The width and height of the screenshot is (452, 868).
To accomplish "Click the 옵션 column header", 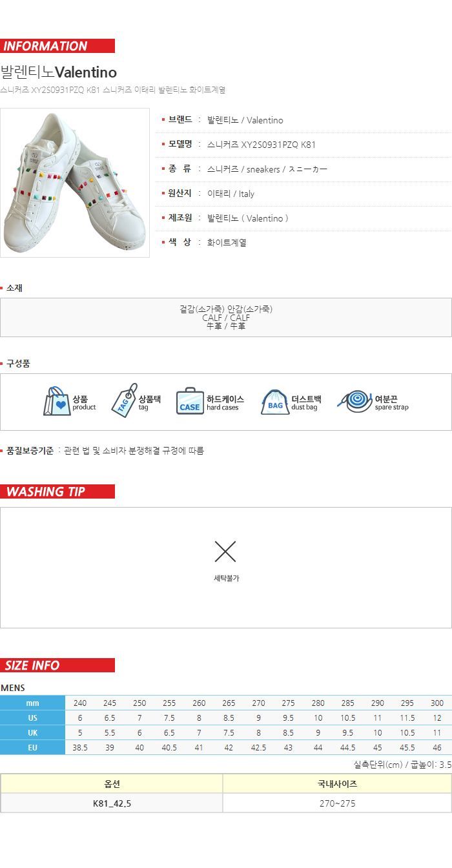I will 112,784.
